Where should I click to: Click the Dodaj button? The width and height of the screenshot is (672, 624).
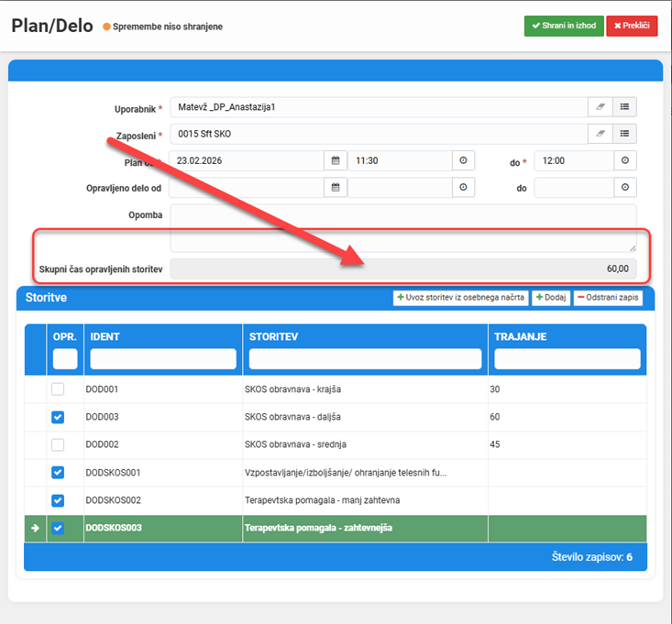pos(551,298)
